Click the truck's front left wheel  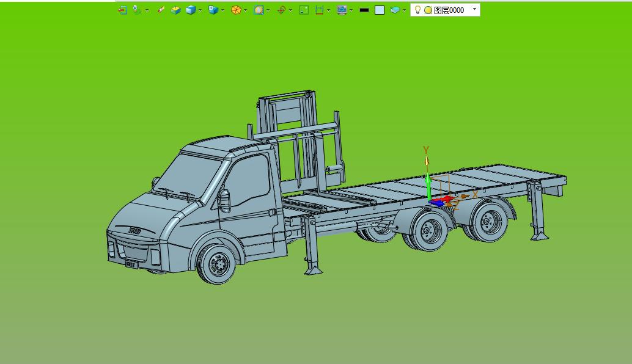click(217, 264)
